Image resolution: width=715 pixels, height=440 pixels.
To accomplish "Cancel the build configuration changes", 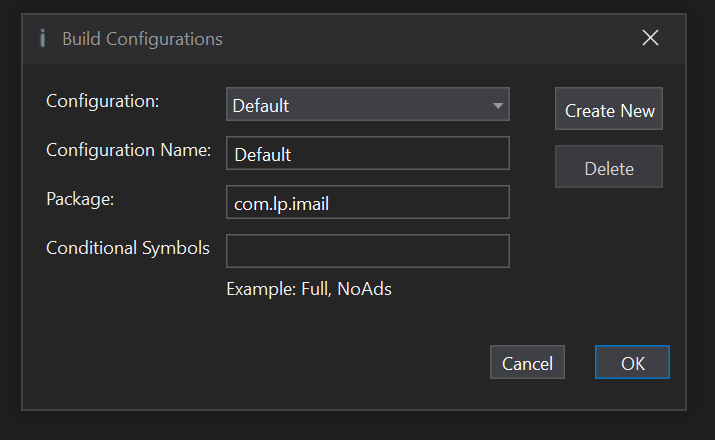I will pos(527,363).
